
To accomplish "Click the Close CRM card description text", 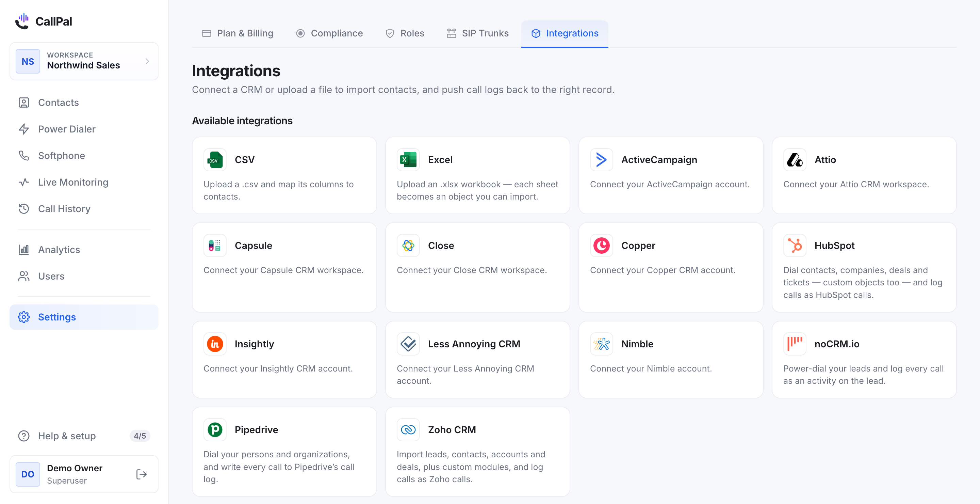I will click(472, 270).
